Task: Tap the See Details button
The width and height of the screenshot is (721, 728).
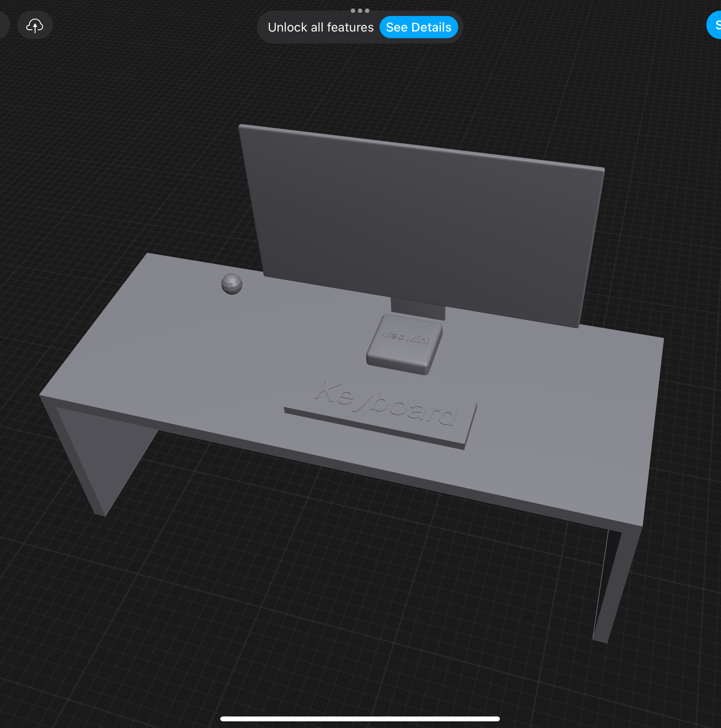Action: (418, 27)
